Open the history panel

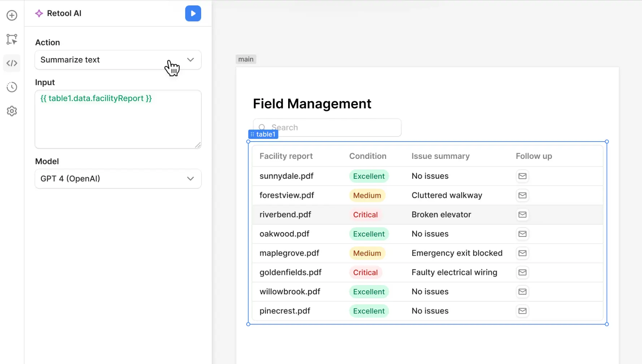click(12, 87)
